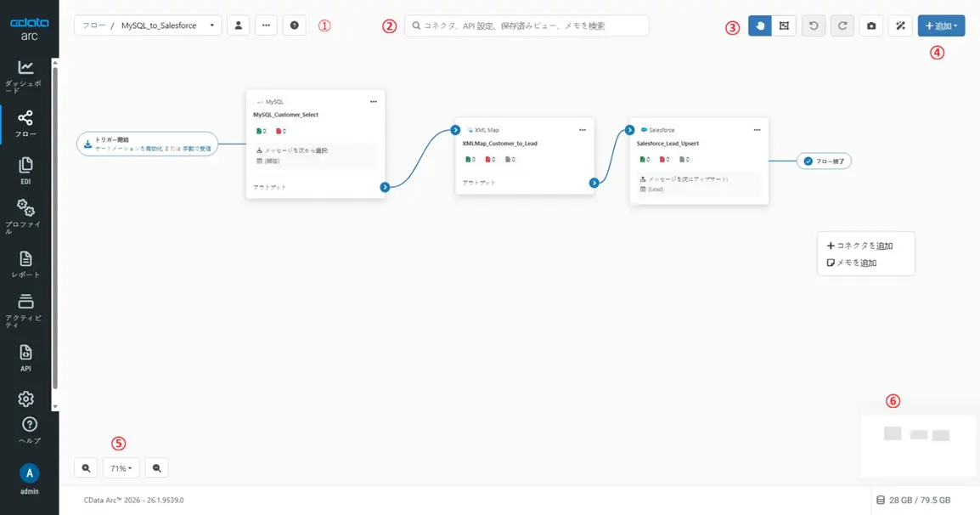Click the CData Arc version text

coord(133,500)
